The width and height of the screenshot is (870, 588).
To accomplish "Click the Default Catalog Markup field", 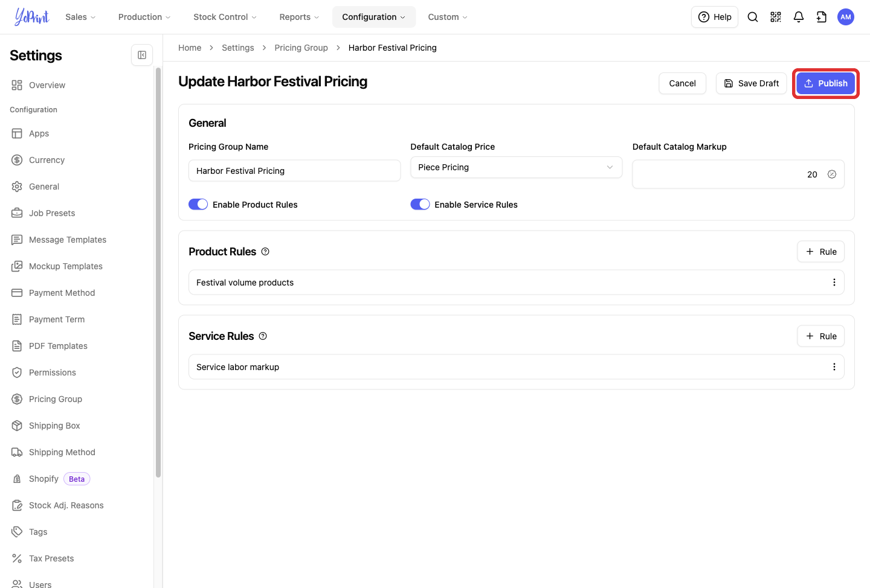I will (x=738, y=174).
